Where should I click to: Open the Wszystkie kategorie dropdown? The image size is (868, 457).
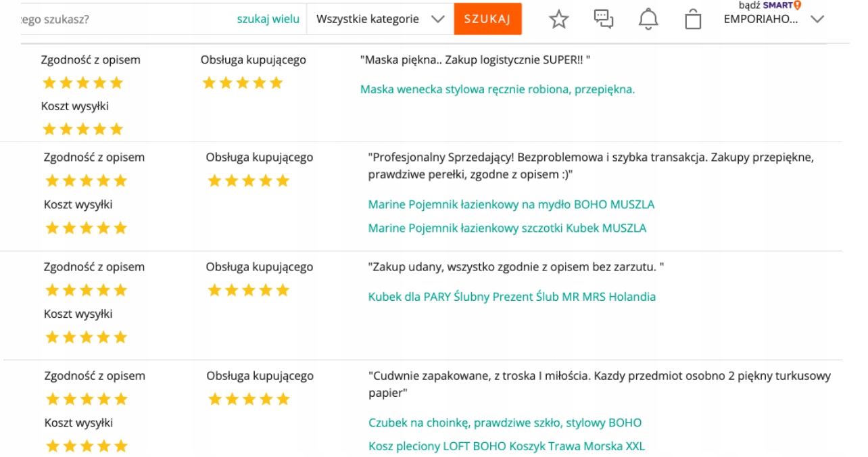pos(380,19)
